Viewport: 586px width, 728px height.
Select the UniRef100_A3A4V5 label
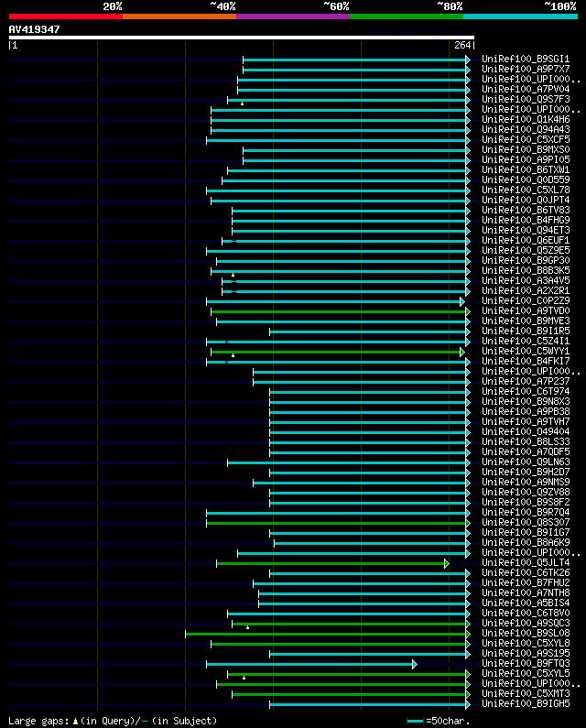(526, 280)
